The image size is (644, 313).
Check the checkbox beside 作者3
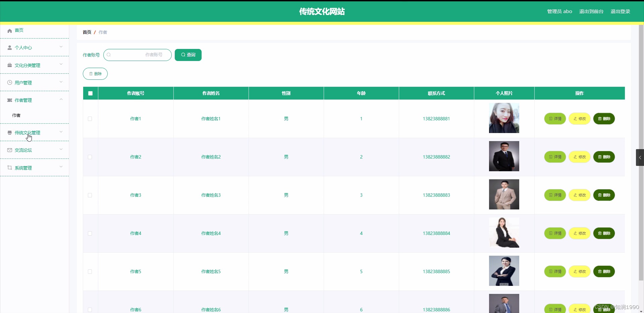coord(90,195)
